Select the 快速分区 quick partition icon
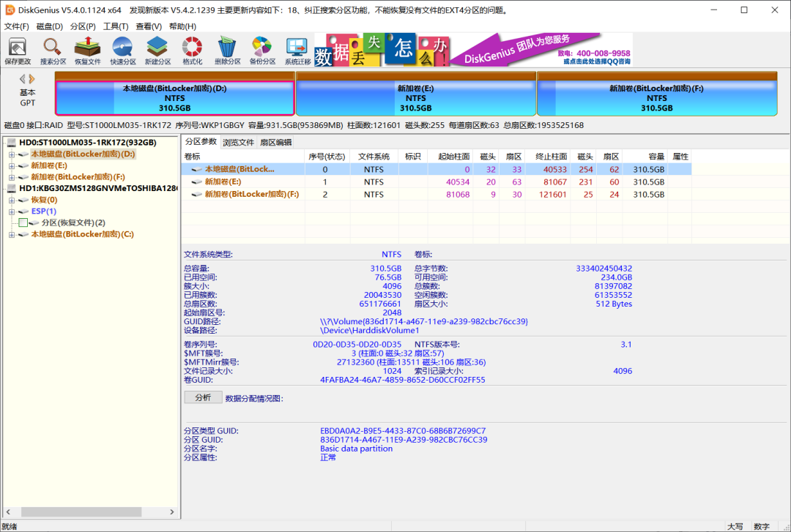The height and width of the screenshot is (532, 791). coord(123,51)
